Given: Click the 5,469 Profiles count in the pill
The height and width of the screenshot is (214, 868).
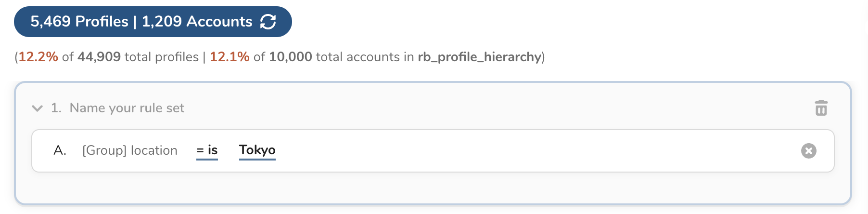Looking at the screenshot, I should tap(79, 22).
